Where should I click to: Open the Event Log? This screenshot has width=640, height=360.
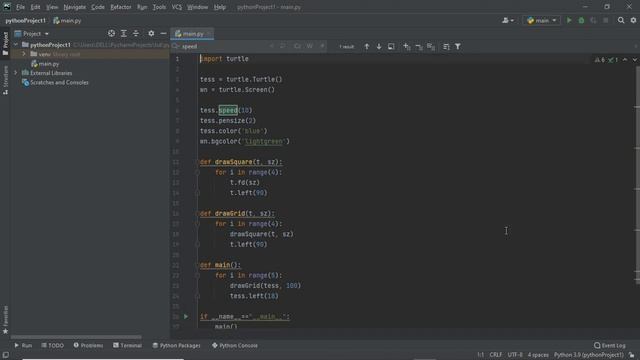610,345
